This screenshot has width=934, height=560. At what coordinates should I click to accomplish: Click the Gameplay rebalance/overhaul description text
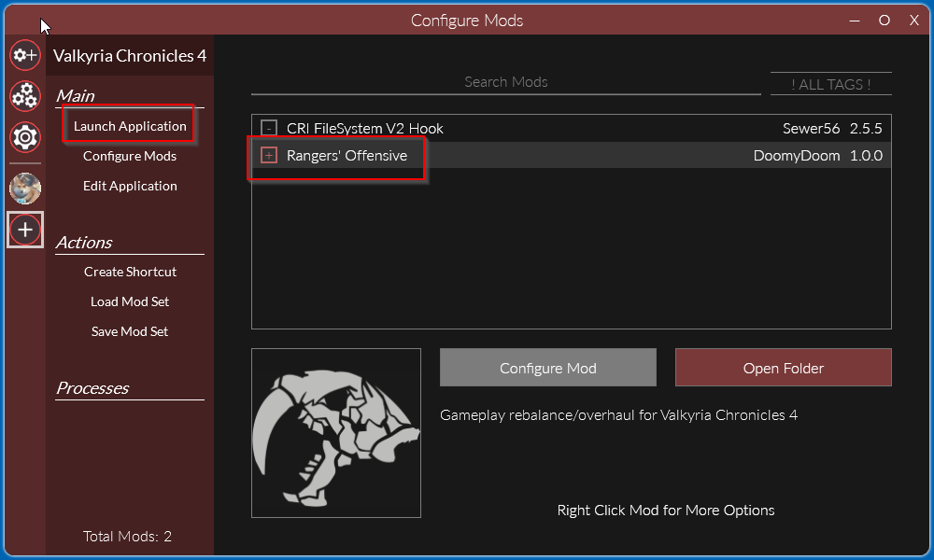pos(618,414)
